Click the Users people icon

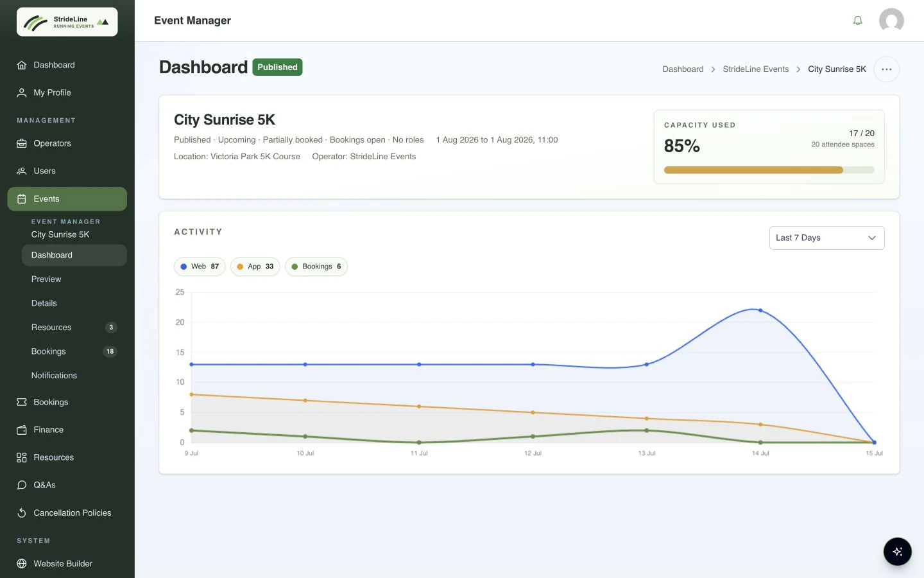[x=22, y=171]
